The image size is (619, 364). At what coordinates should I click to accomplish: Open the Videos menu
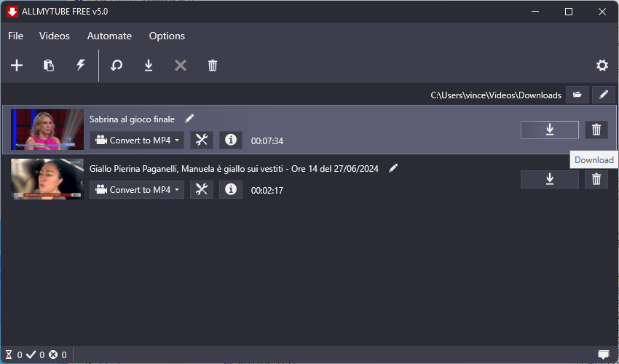pos(55,36)
